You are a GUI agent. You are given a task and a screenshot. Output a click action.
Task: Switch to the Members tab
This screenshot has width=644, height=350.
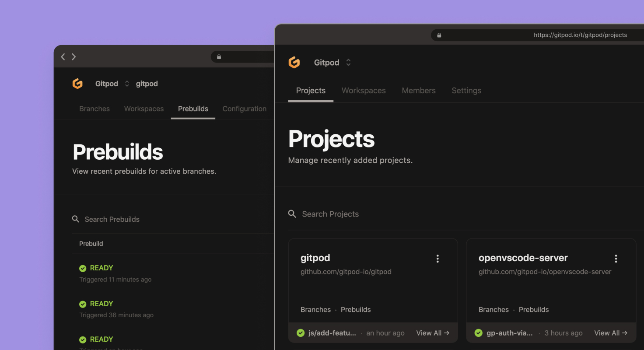click(x=418, y=91)
